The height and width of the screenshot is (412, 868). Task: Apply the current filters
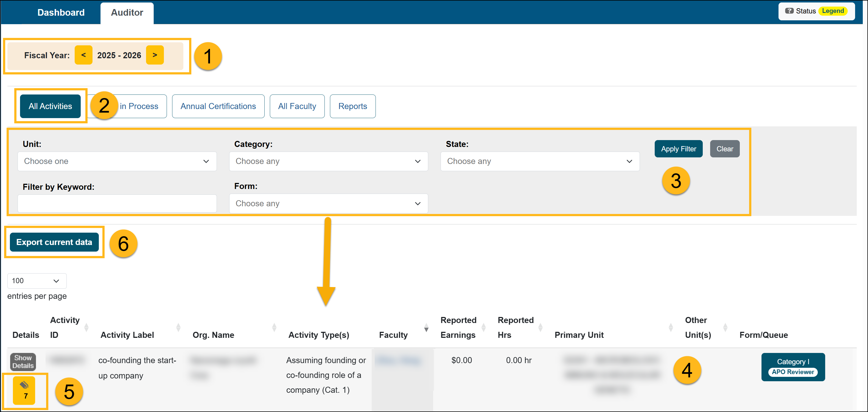[678, 149]
